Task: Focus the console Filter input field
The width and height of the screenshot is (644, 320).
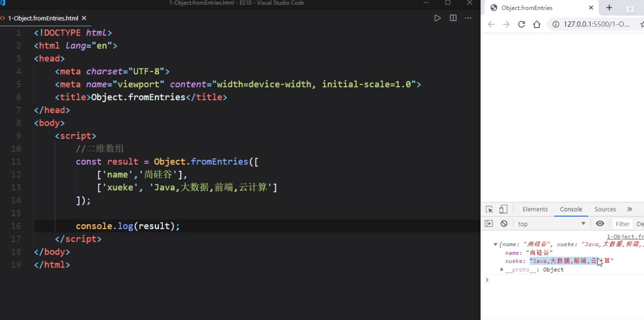Action: coord(622,223)
